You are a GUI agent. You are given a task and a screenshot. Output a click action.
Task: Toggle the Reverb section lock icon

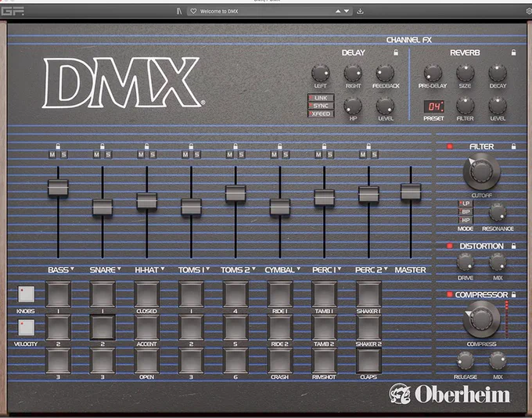click(514, 52)
